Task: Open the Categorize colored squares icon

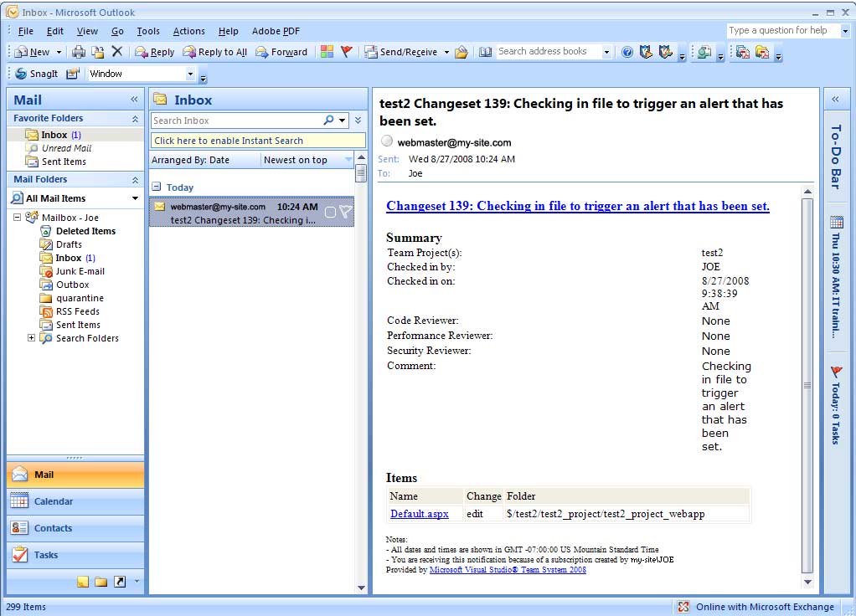Action: [327, 51]
